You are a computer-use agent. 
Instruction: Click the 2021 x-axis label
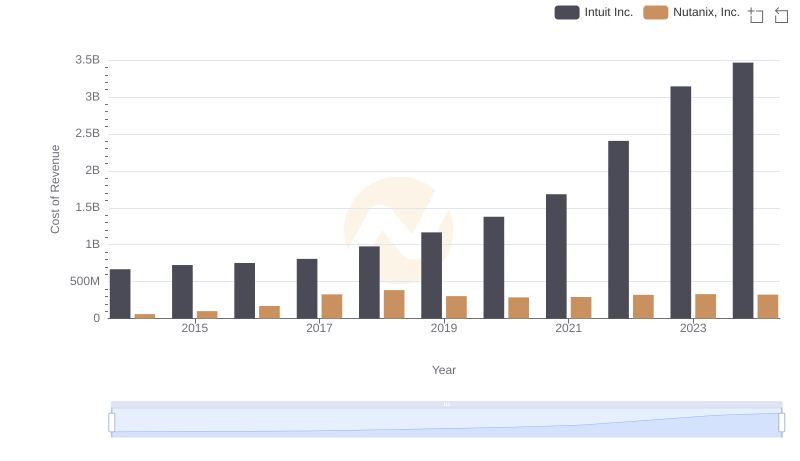pyautogui.click(x=568, y=328)
